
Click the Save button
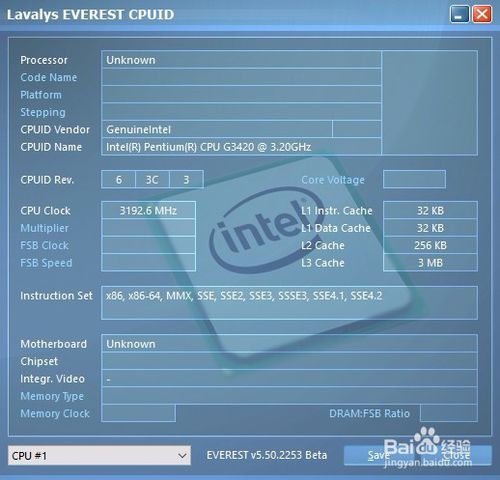click(379, 455)
